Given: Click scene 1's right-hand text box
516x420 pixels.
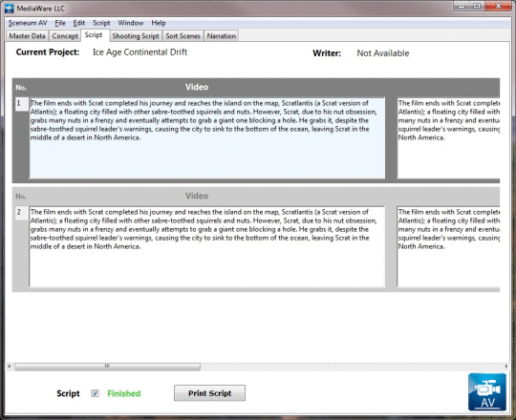Looking at the screenshot, I should [x=448, y=138].
